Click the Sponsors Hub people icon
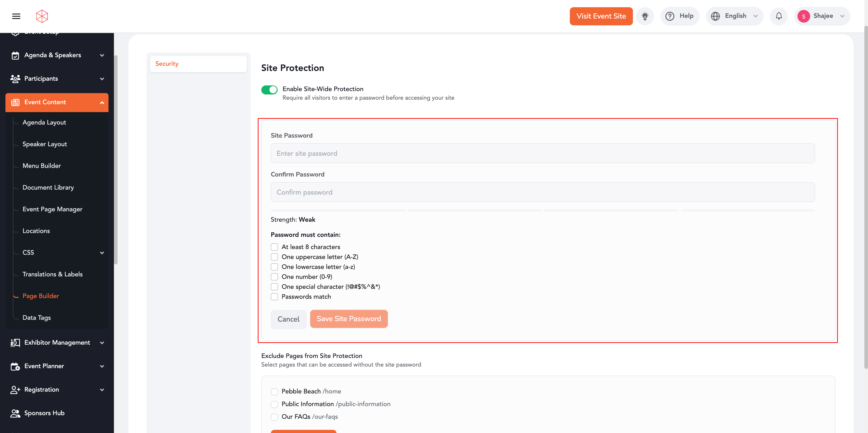 point(15,413)
